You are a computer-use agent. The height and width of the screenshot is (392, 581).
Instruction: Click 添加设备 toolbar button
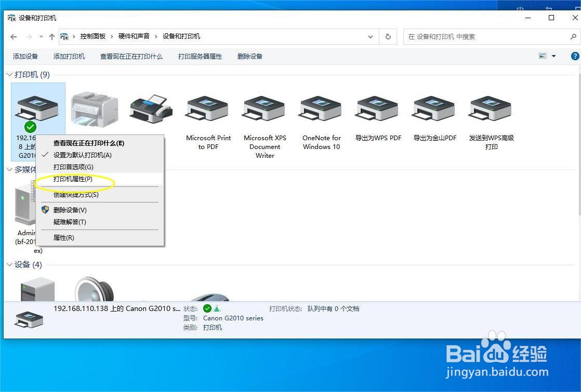coord(25,56)
